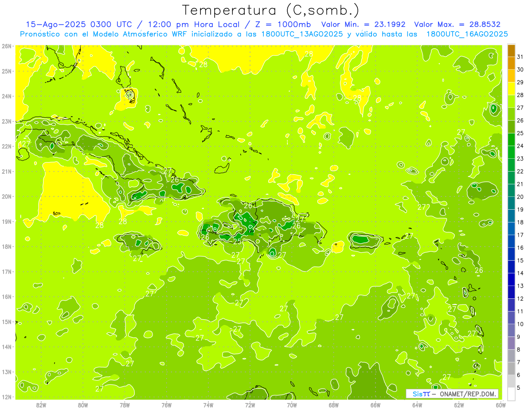Image resolution: width=532 pixels, height=411 pixels.
Task: Click the colorbar label 17
Action: tap(520, 235)
